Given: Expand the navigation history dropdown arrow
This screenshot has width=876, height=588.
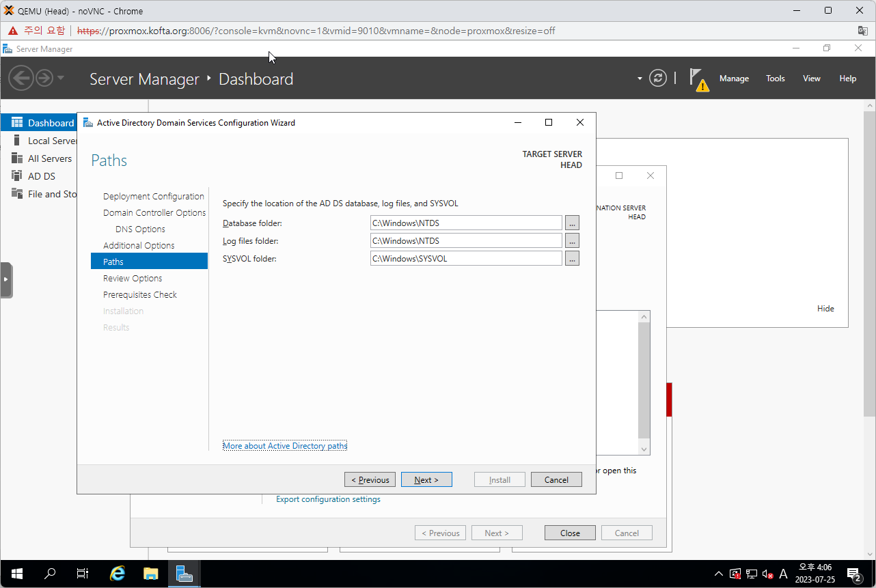Looking at the screenshot, I should (61, 78).
